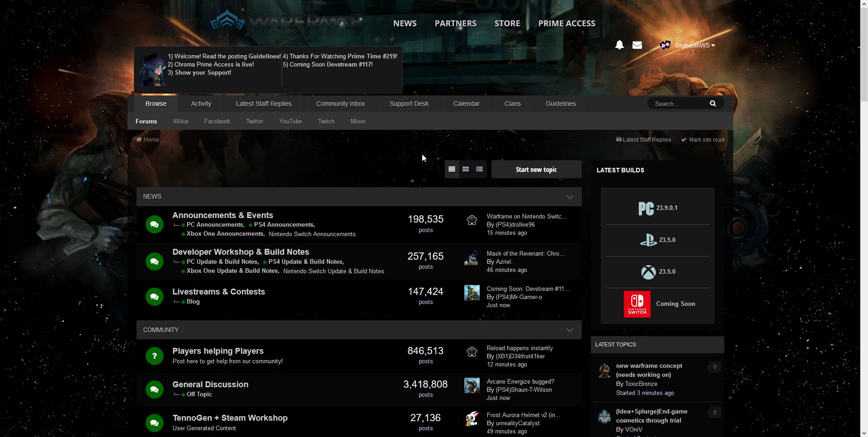The width and height of the screenshot is (868, 437).
Task: Open the PRIME ACCESS top menu
Action: point(567,23)
